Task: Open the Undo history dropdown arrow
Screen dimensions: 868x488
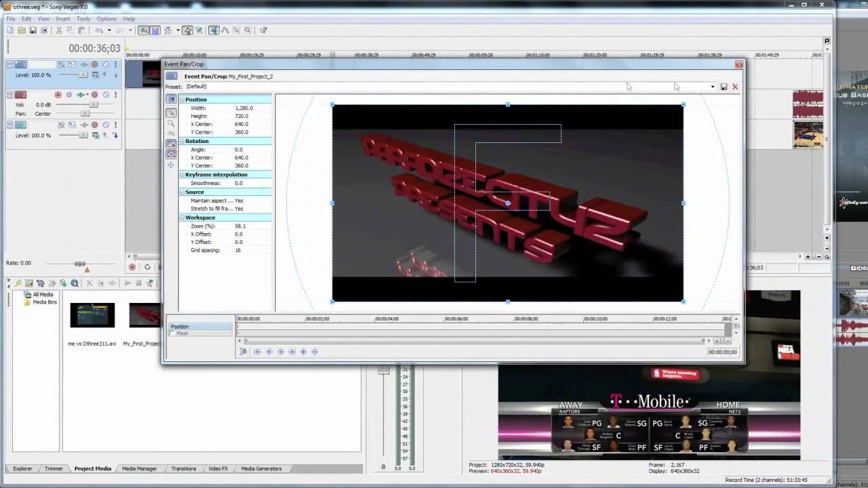Action: pos(109,30)
